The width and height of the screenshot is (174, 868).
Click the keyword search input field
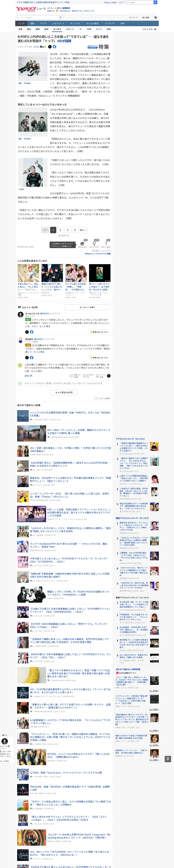pos(37,18)
